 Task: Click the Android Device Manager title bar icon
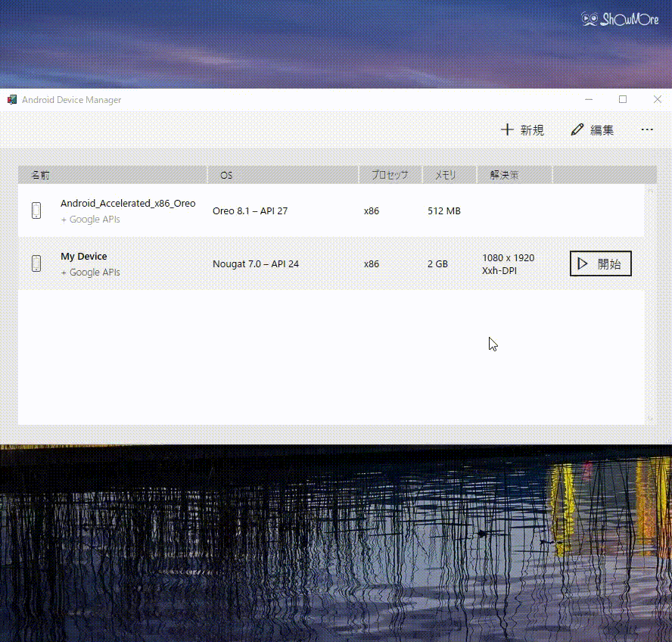pos(11,99)
